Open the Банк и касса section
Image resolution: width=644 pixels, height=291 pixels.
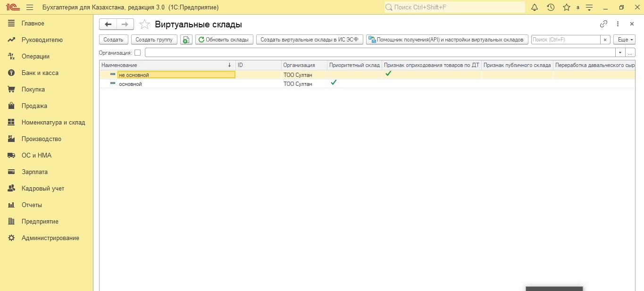click(40, 73)
